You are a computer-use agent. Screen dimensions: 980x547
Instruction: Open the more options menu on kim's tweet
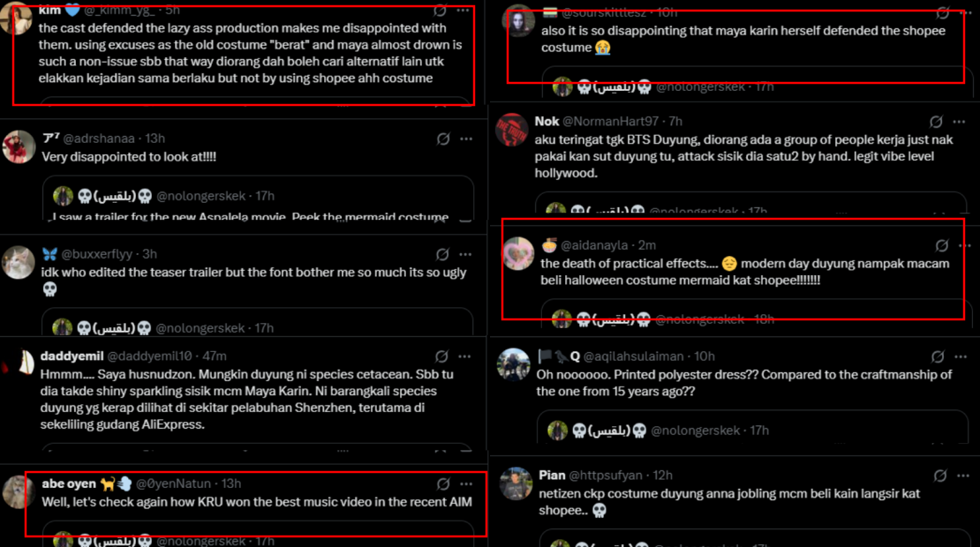(464, 11)
